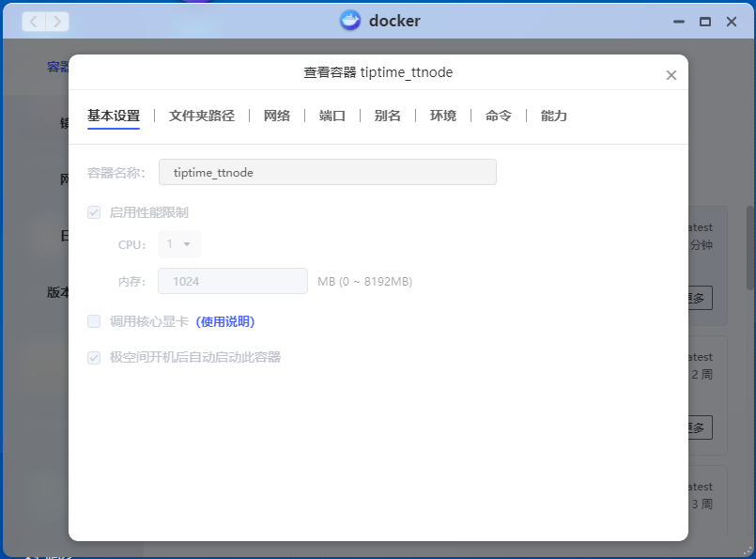Click the forward navigation arrow
Image resolution: width=756 pixels, height=559 pixels.
pos(57,21)
